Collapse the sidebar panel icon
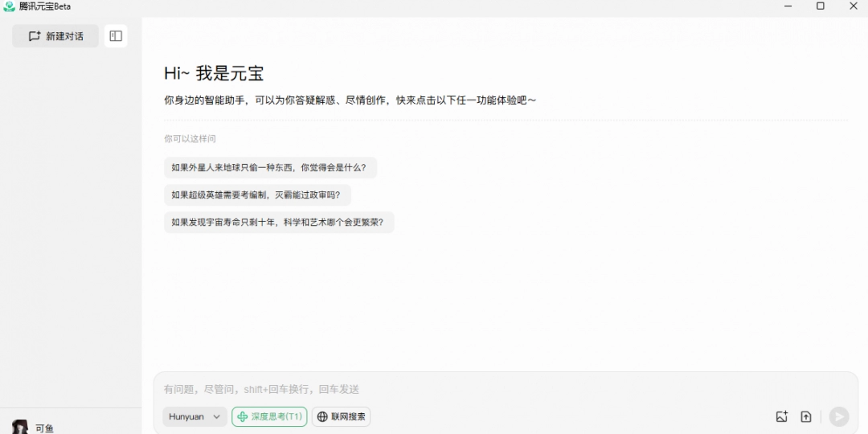Viewport: 868px width, 434px height. [116, 36]
